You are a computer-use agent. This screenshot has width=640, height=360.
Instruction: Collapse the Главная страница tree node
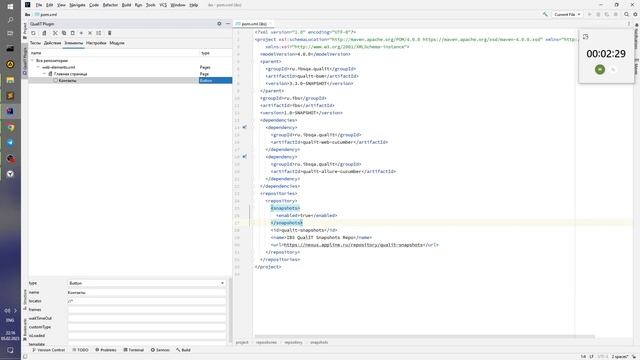point(44,74)
